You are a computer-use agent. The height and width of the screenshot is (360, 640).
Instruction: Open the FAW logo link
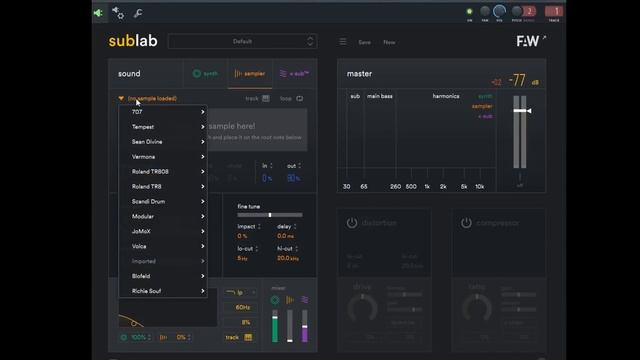point(531,40)
